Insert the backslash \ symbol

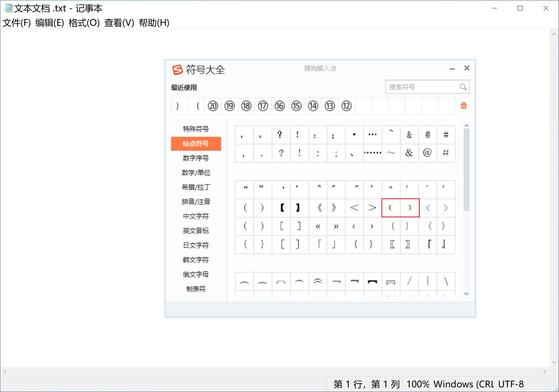point(446,281)
